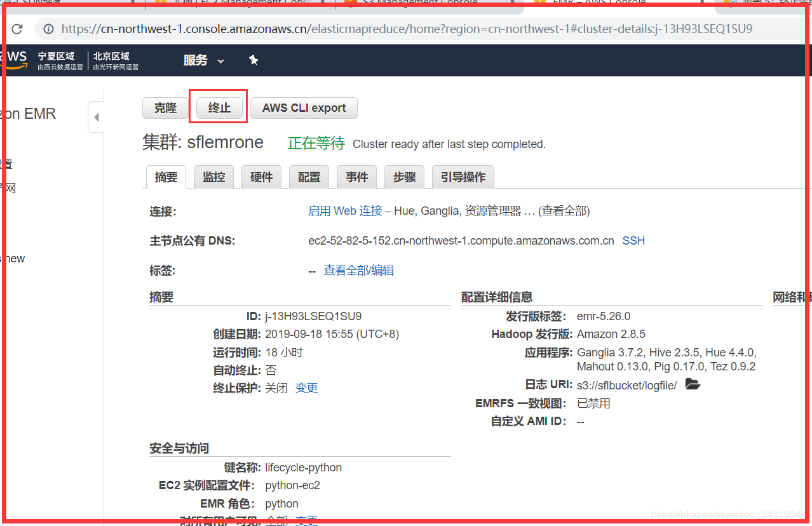This screenshot has height=526, width=812.
Task: Click the AWS CLI export button
Action: click(x=304, y=108)
